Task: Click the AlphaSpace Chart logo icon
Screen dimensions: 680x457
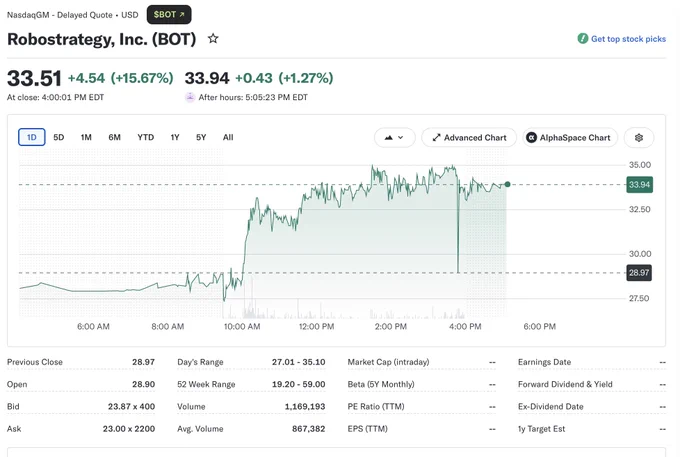Action: (531, 137)
